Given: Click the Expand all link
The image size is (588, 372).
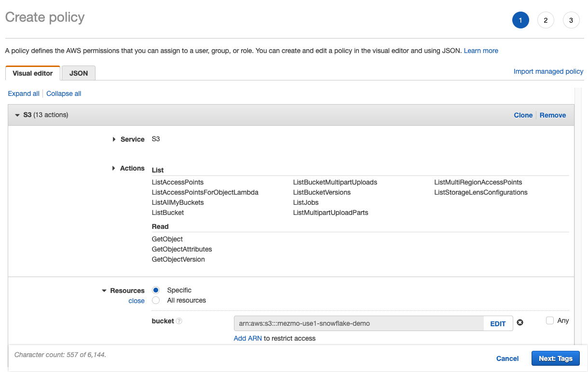Looking at the screenshot, I should pyautogui.click(x=24, y=93).
